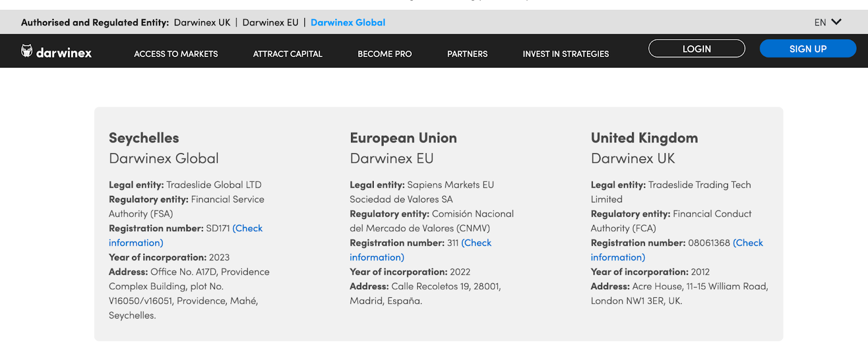Click the Darwinex owl logo icon
This screenshot has width=868, height=356.
tap(27, 51)
